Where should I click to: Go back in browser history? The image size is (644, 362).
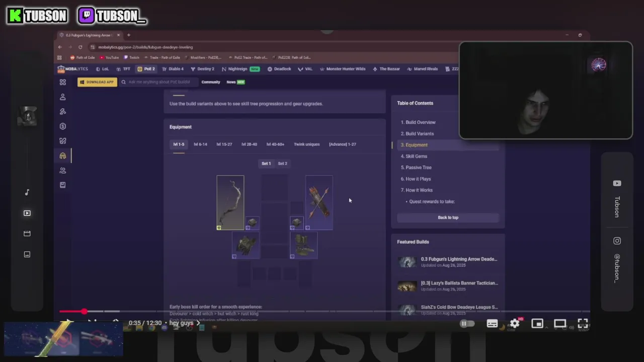pos(60,47)
